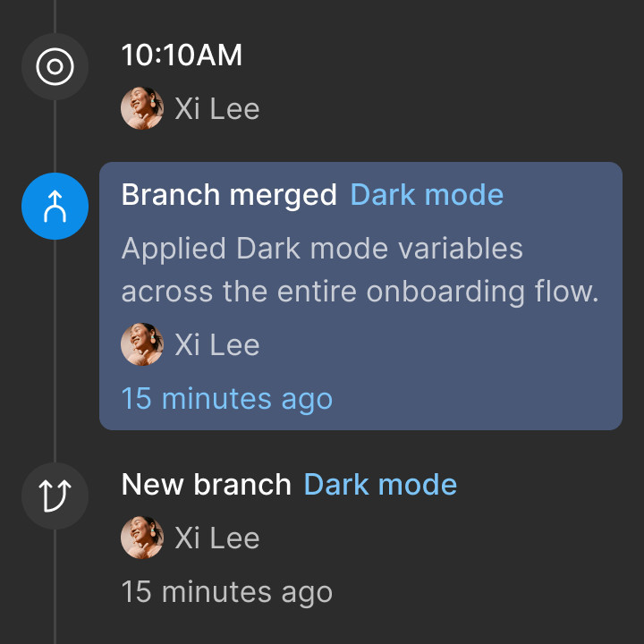The image size is (644, 644).
Task: Click timeline line between merge and branch icons
Action: (x=55, y=351)
